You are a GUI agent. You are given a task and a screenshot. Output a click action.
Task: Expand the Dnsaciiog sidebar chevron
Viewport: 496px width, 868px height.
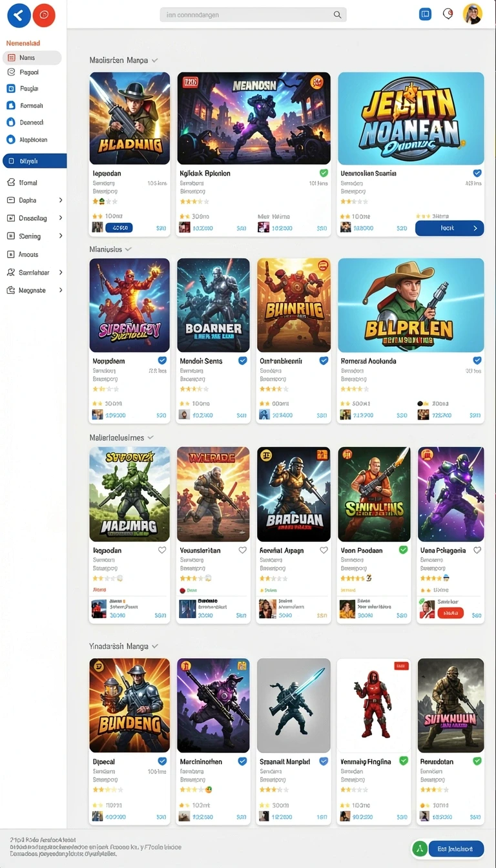click(x=61, y=218)
